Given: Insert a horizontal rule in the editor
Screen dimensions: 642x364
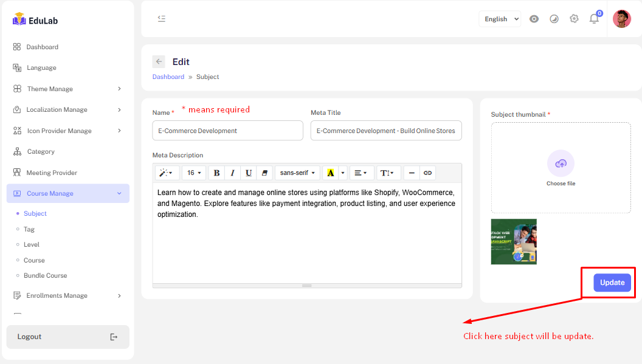Looking at the screenshot, I should 412,173.
